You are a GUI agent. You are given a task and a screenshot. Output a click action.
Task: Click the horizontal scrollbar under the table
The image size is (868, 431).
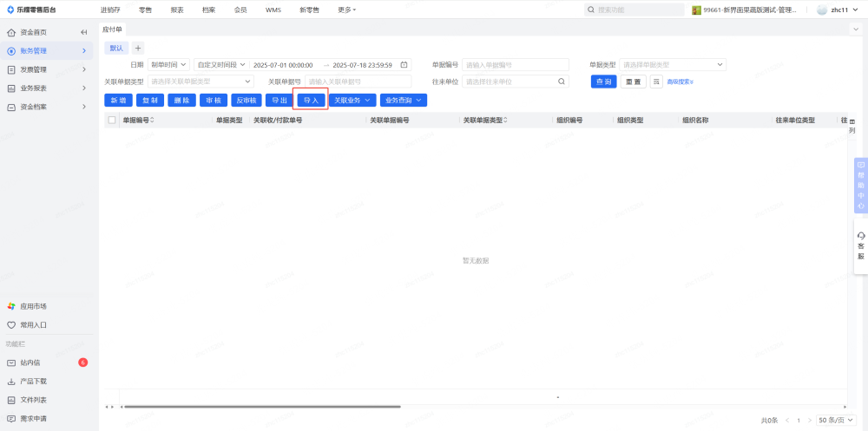[x=260, y=406]
